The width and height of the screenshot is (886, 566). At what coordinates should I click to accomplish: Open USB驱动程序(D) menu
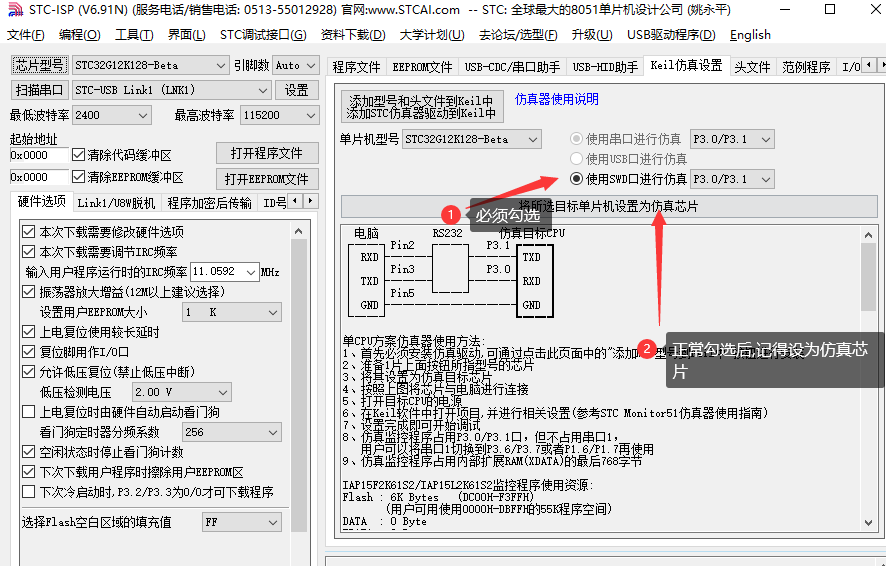(671, 35)
